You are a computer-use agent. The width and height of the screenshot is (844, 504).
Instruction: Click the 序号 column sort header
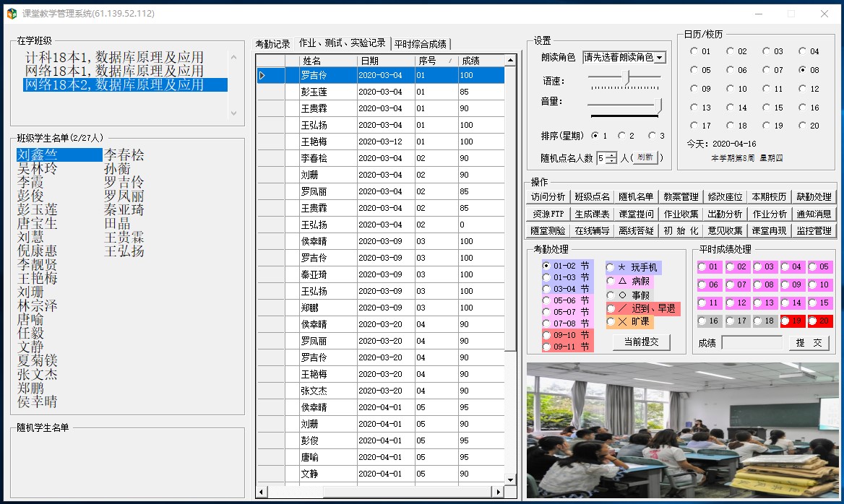pos(436,61)
